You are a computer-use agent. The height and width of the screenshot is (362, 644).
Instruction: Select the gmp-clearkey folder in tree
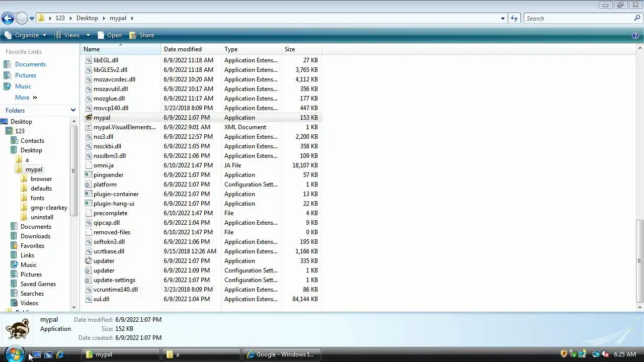point(49,208)
